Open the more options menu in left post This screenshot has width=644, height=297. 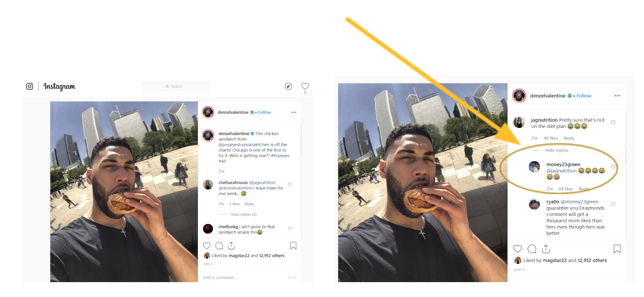tap(294, 112)
